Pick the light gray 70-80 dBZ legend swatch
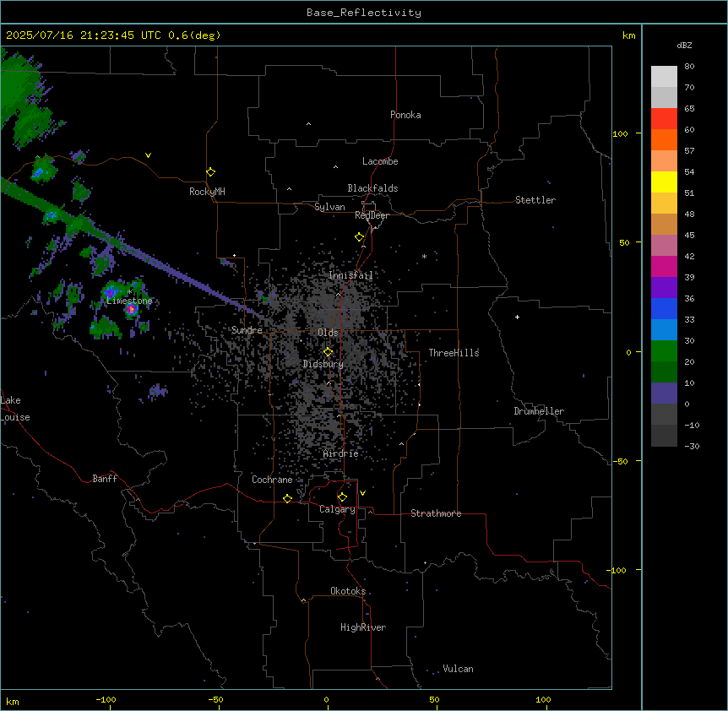Image resolution: width=728 pixels, height=711 pixels. (x=664, y=76)
